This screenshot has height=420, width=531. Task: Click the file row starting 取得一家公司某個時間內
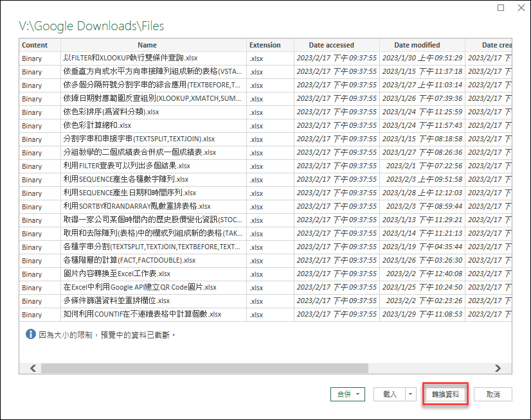[x=153, y=220]
